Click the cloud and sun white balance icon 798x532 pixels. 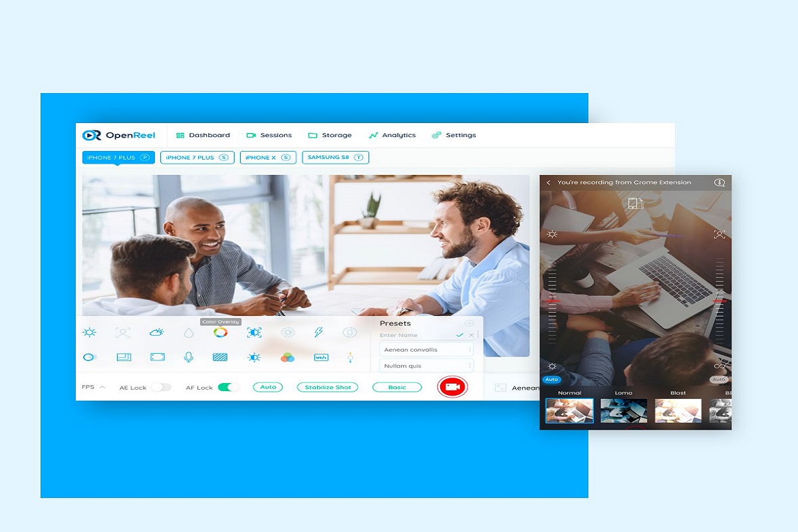[x=157, y=332]
